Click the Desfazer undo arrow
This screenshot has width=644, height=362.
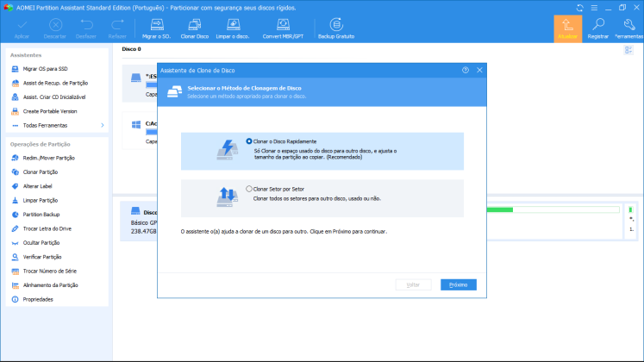pyautogui.click(x=86, y=26)
